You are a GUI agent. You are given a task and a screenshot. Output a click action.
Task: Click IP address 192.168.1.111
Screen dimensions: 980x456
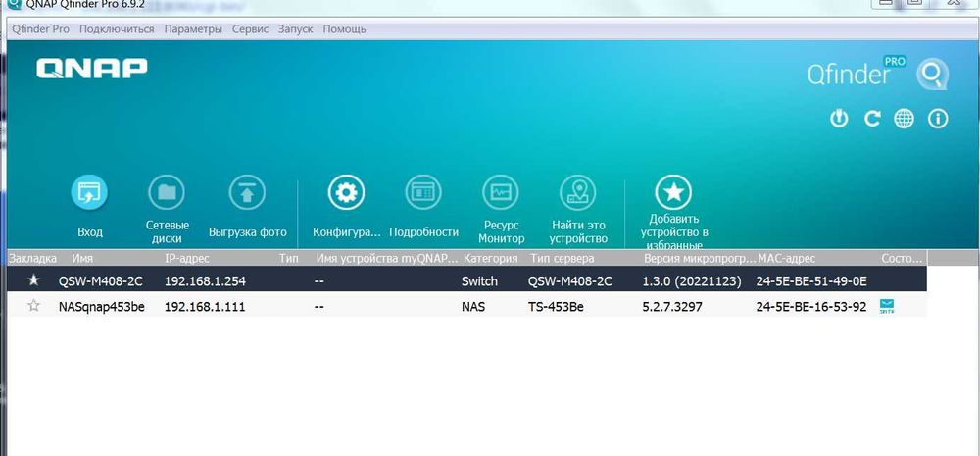pyautogui.click(x=205, y=307)
